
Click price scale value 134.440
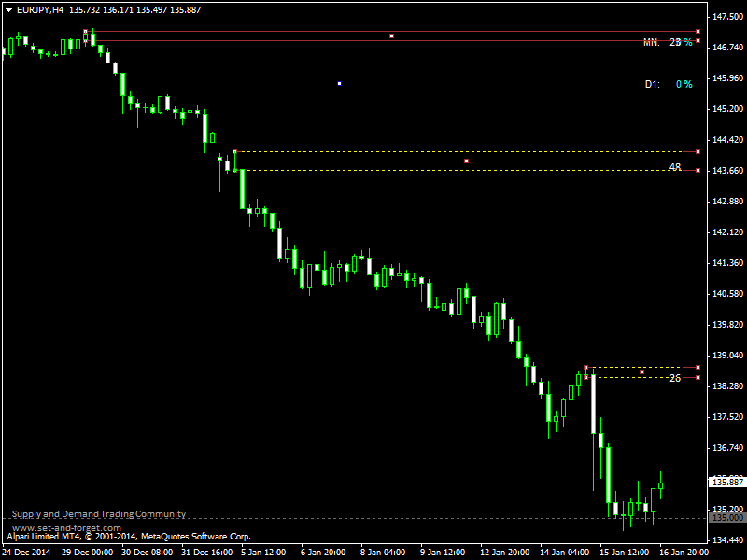point(727,540)
